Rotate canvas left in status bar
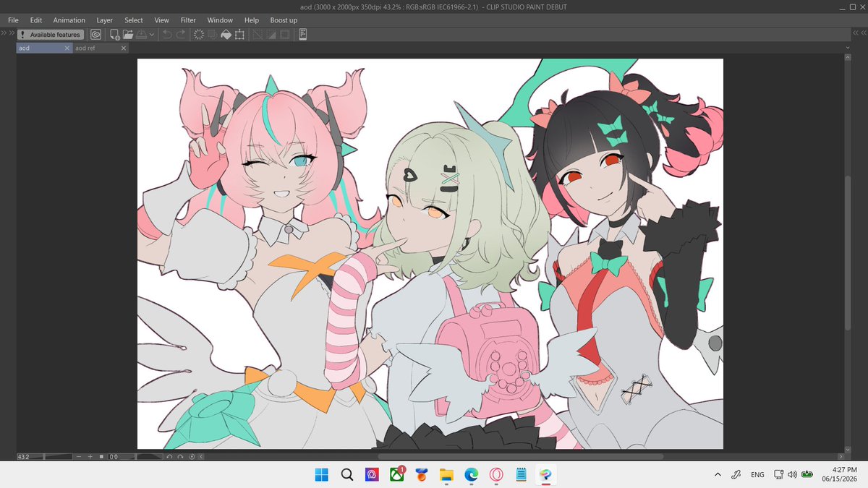Viewport: 868px width, 488px height. [x=169, y=457]
